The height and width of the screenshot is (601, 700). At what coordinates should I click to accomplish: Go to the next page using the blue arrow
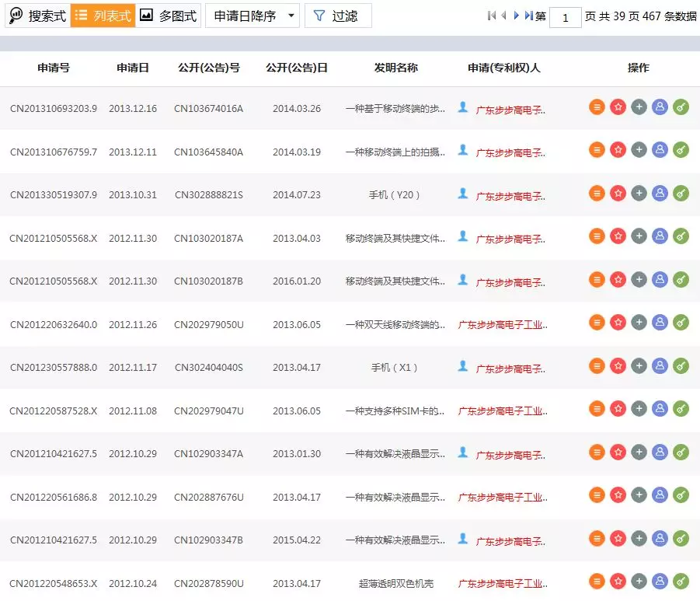[516, 14]
